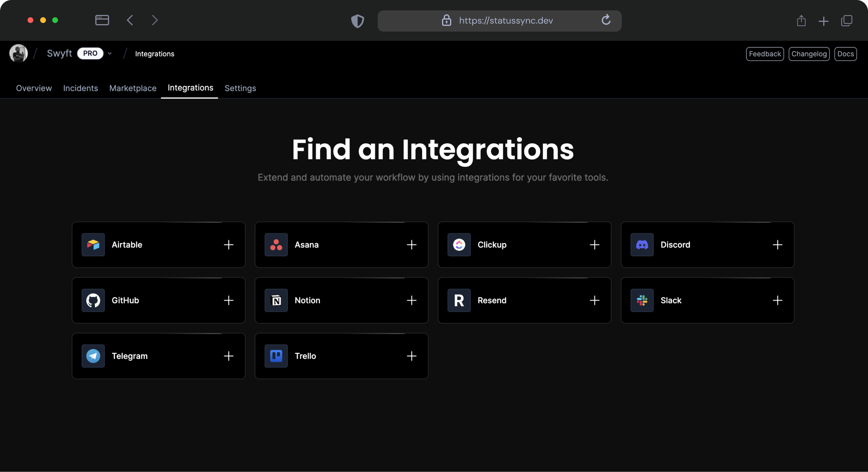Show the tab overview icon
Screen dimensions: 868x472
[847, 21]
